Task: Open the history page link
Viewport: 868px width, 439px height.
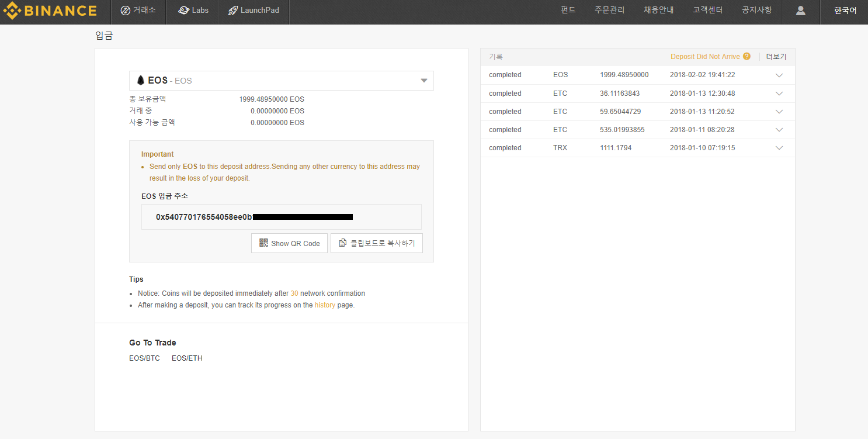Action: 325,305
